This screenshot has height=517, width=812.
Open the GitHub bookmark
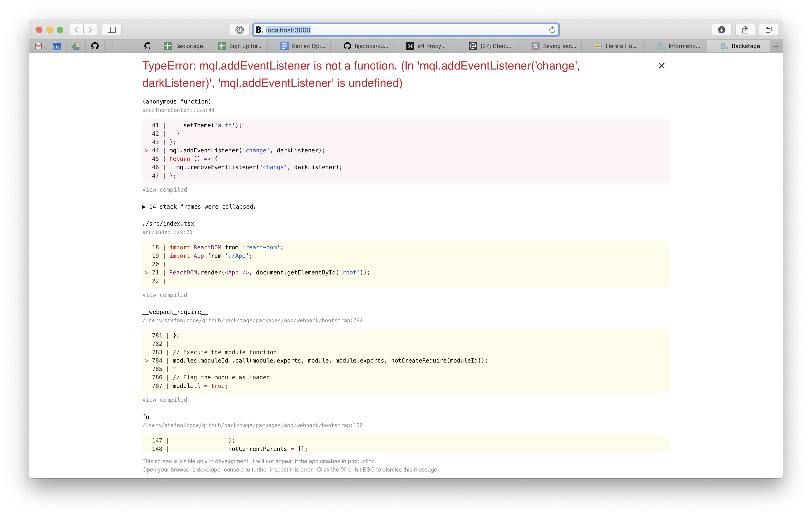pyautogui.click(x=95, y=46)
